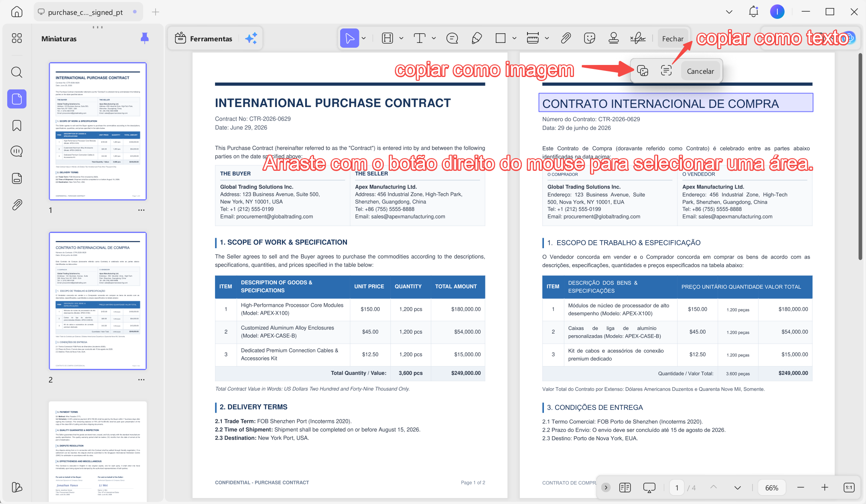Expand text tool options arrow
Viewport: 866px width, 504px height.
(434, 38)
